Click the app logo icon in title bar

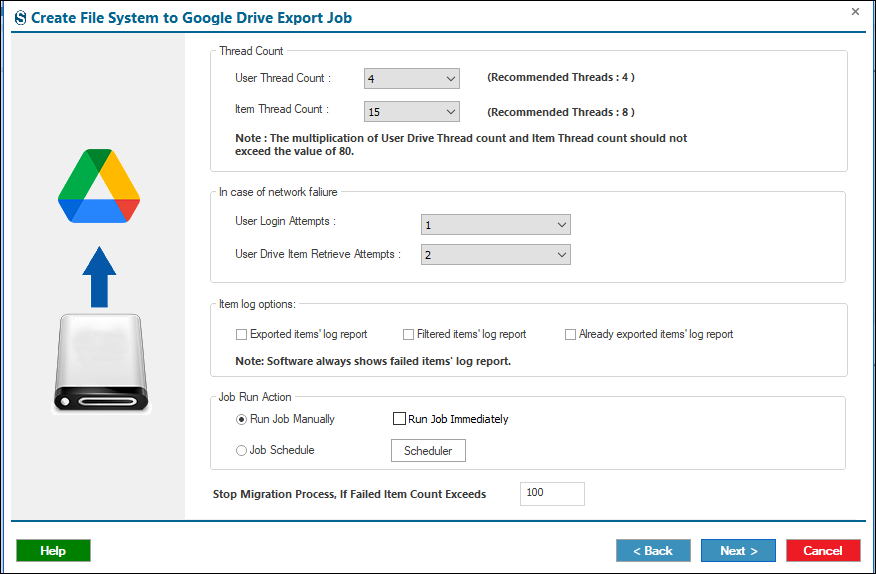21,18
